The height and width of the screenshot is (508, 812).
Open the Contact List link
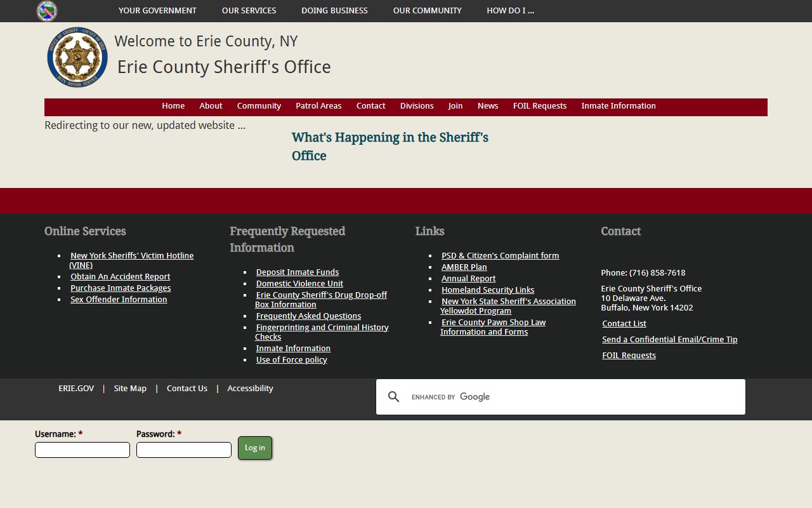tap(624, 324)
